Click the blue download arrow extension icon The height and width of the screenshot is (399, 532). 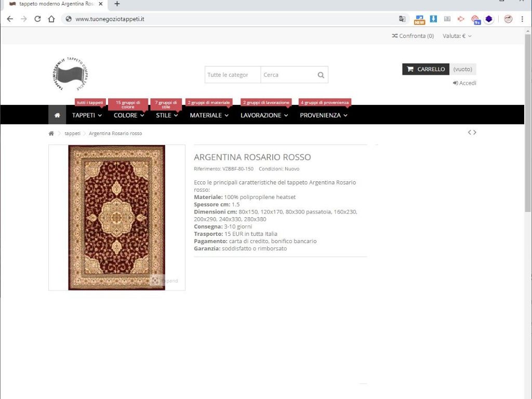point(433,19)
